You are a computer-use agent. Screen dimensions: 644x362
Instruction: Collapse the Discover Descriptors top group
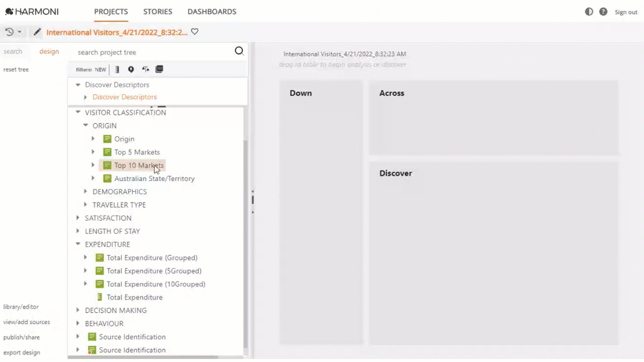[78, 84]
